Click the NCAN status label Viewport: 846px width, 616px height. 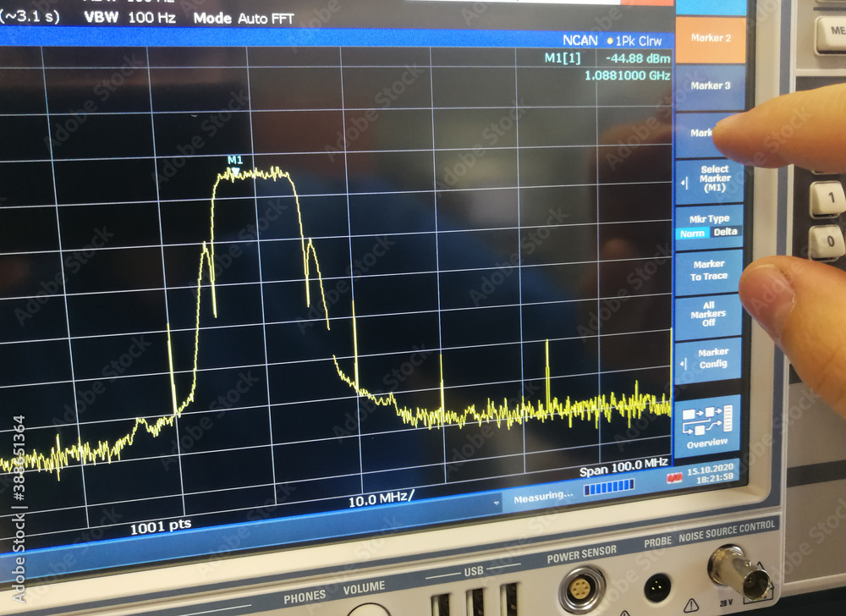580,41
